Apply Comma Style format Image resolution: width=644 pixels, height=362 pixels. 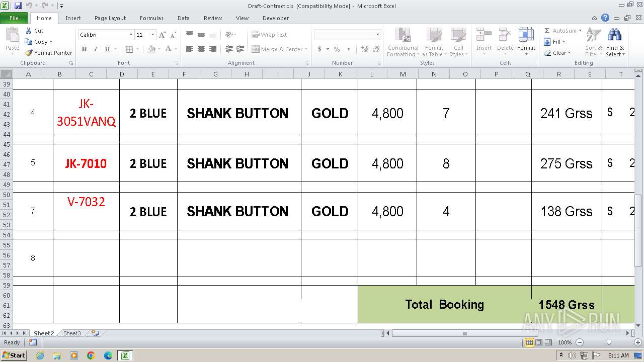pyautogui.click(x=349, y=49)
